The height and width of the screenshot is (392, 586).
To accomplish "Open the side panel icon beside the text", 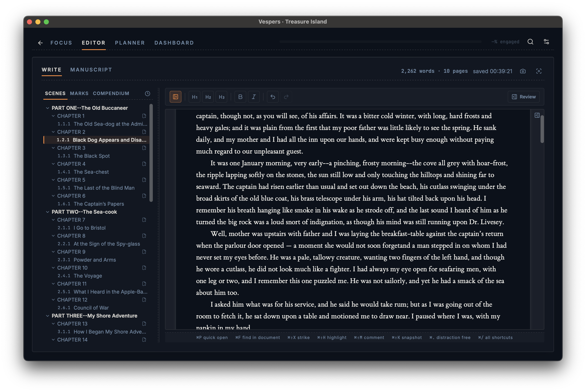I will [537, 115].
